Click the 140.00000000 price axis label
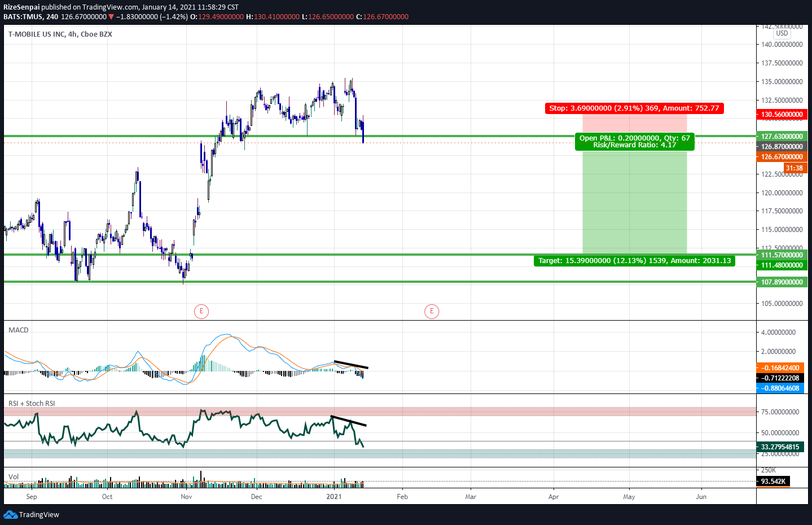The height and width of the screenshot is (525, 812). point(782,45)
